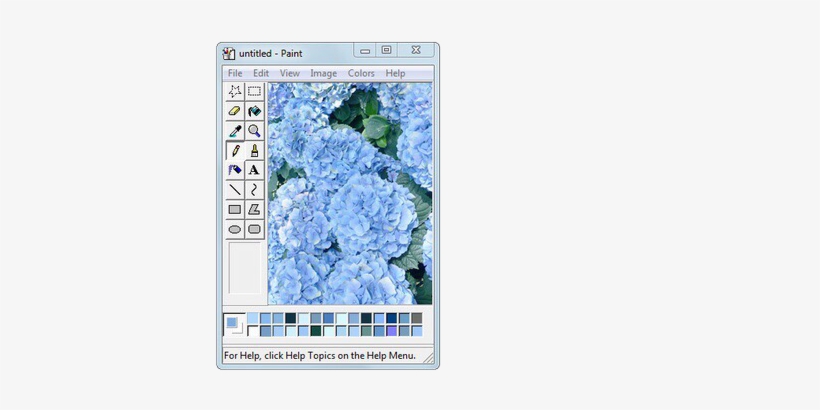The height and width of the screenshot is (410, 820).
Task: Select the gray swatch in the palette
Action: click(417, 318)
